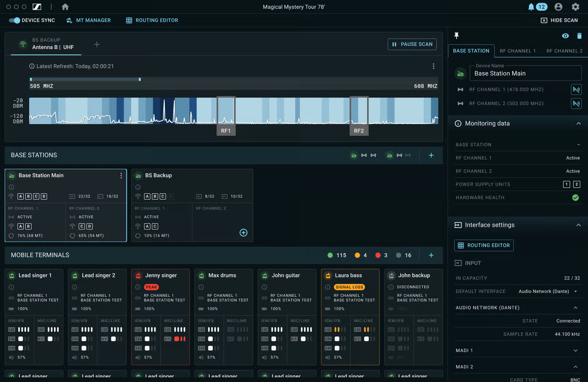Switch to the RF Channel 1 tab
The width and height of the screenshot is (588, 382).
[x=518, y=51]
